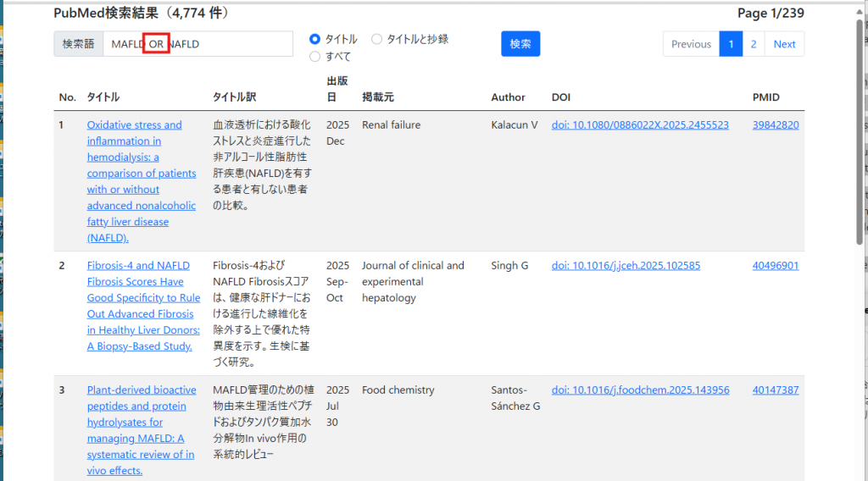This screenshot has width=868, height=481.
Task: Click PMID link 39842820
Action: coord(775,125)
